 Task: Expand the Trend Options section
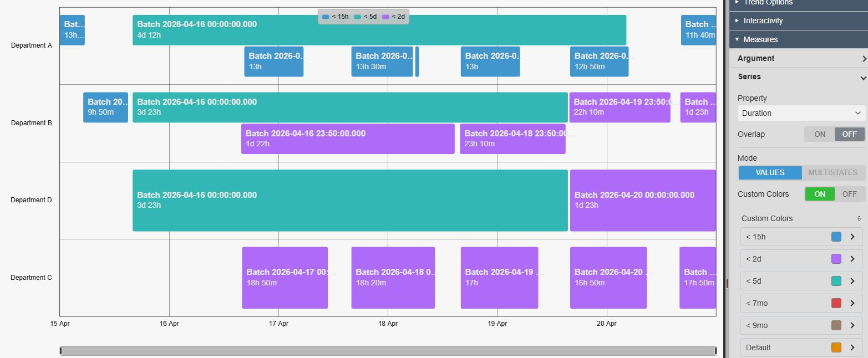[x=798, y=3]
